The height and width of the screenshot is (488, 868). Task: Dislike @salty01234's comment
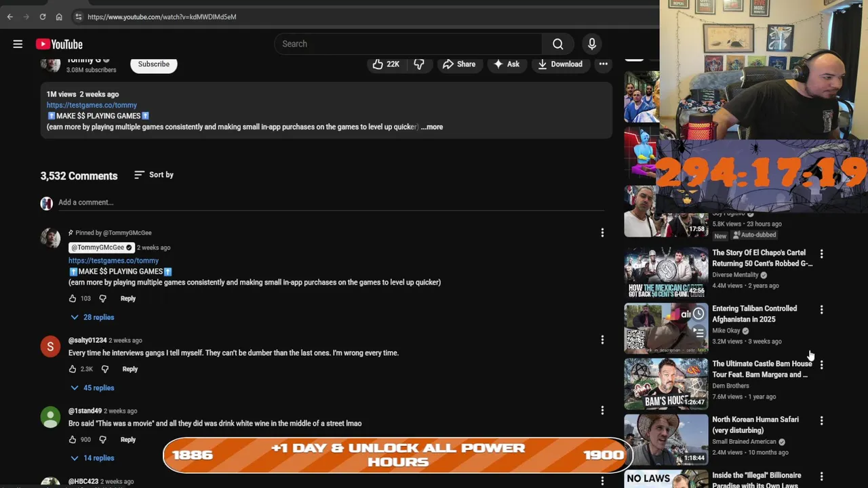pyautogui.click(x=104, y=369)
